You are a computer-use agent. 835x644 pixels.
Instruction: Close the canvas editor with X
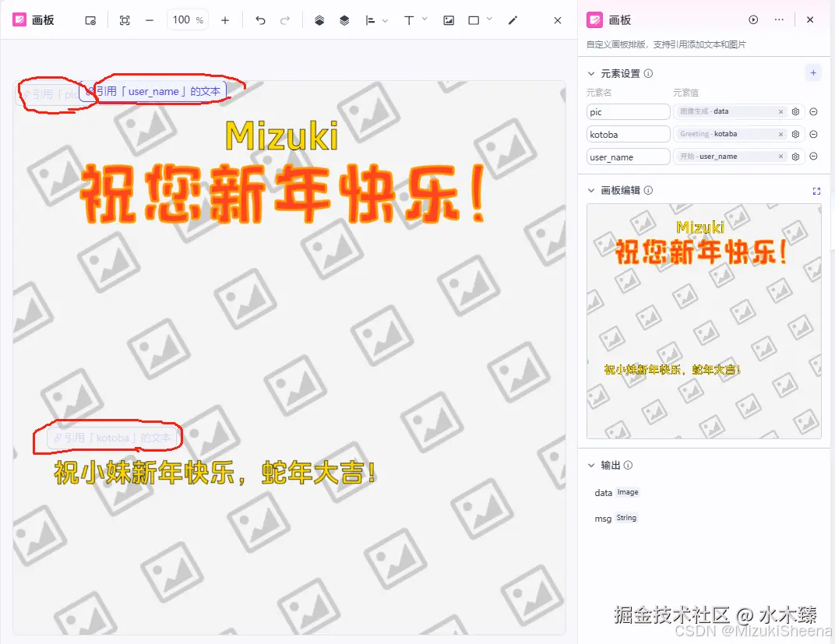pyautogui.click(x=558, y=21)
